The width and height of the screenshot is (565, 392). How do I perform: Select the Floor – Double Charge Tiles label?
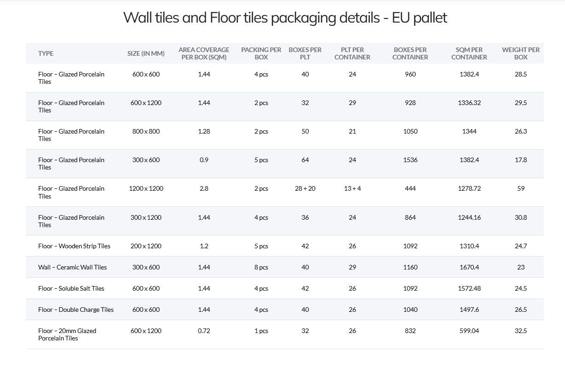[x=76, y=310]
